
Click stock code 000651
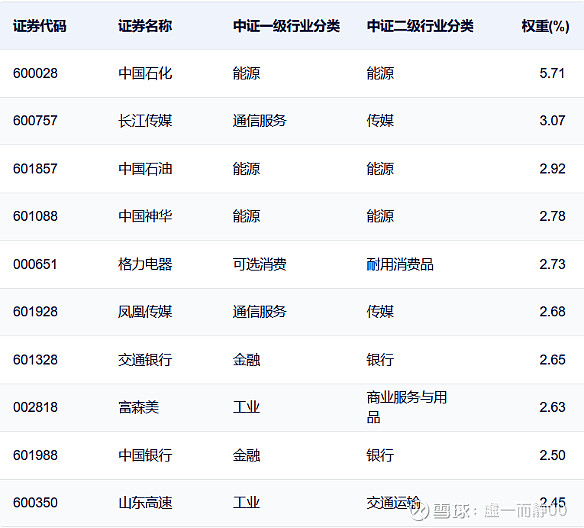coord(35,264)
